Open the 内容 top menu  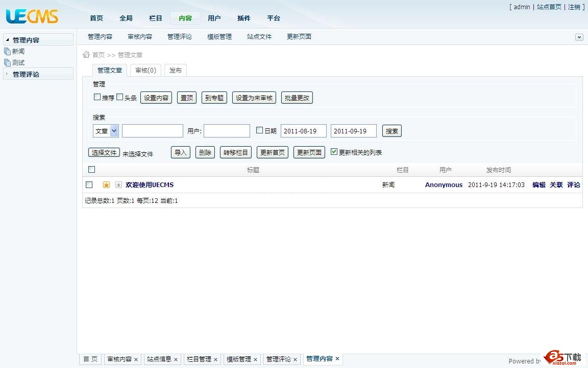pos(185,18)
